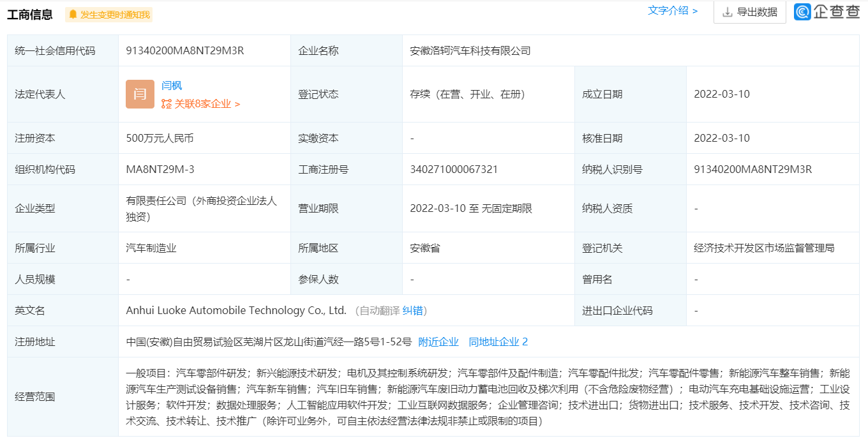Click 500万元人民币 registered capital
This screenshot has width=868, height=443.
pos(160,139)
